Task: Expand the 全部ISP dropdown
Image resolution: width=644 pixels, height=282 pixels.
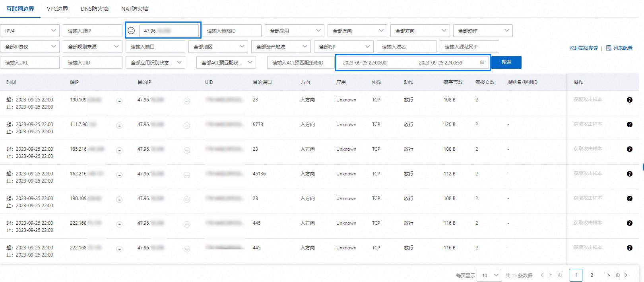Action: [344, 47]
